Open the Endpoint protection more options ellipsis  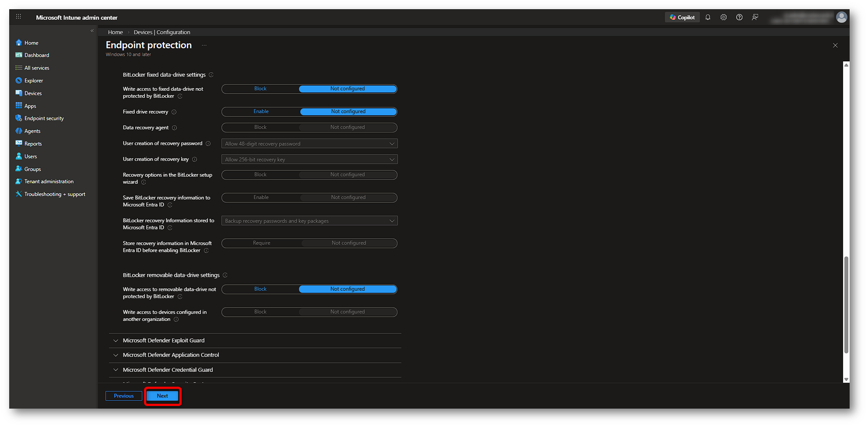coord(204,45)
